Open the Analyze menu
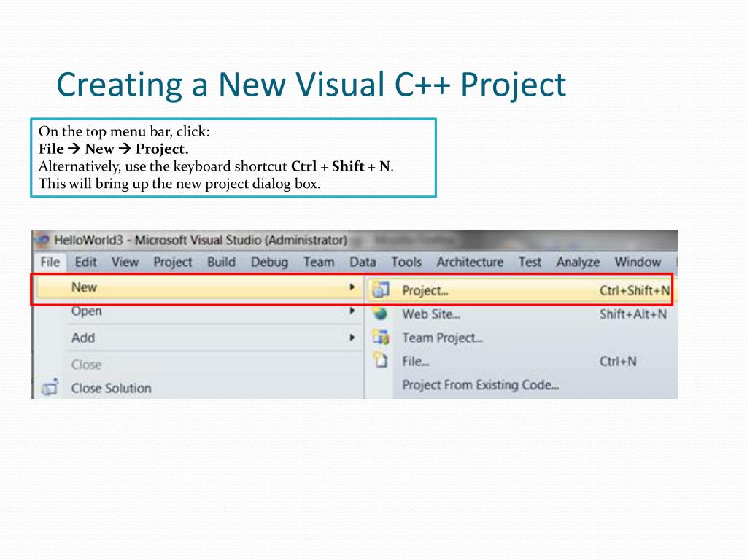 point(578,262)
